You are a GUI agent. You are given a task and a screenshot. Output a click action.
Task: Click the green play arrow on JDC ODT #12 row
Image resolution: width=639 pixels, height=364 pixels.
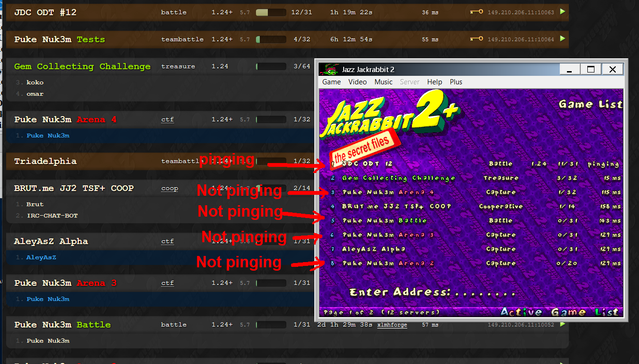click(562, 12)
